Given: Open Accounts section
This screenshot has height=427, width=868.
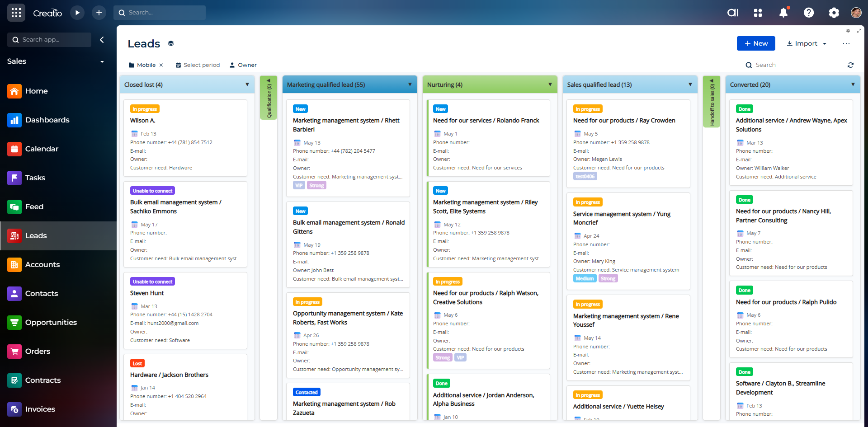Looking at the screenshot, I should click(58, 265).
